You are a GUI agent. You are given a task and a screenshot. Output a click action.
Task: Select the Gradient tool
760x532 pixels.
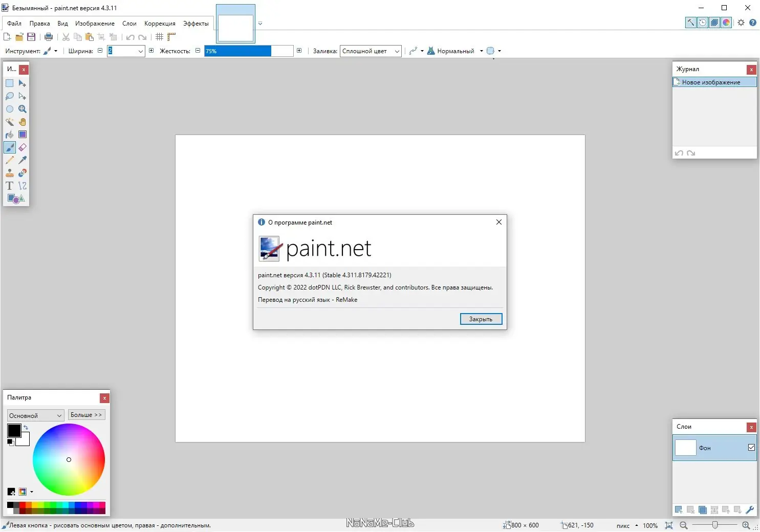coord(23,135)
